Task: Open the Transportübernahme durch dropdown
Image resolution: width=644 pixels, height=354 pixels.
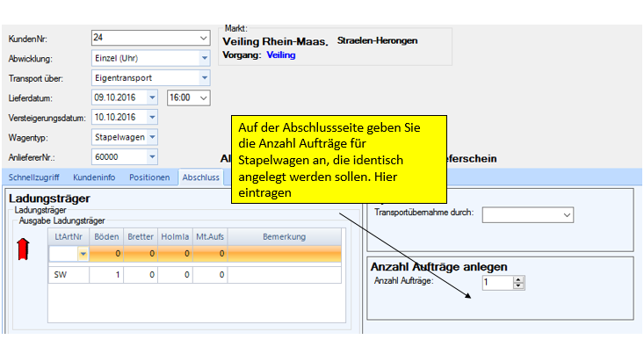Action: tap(567, 213)
